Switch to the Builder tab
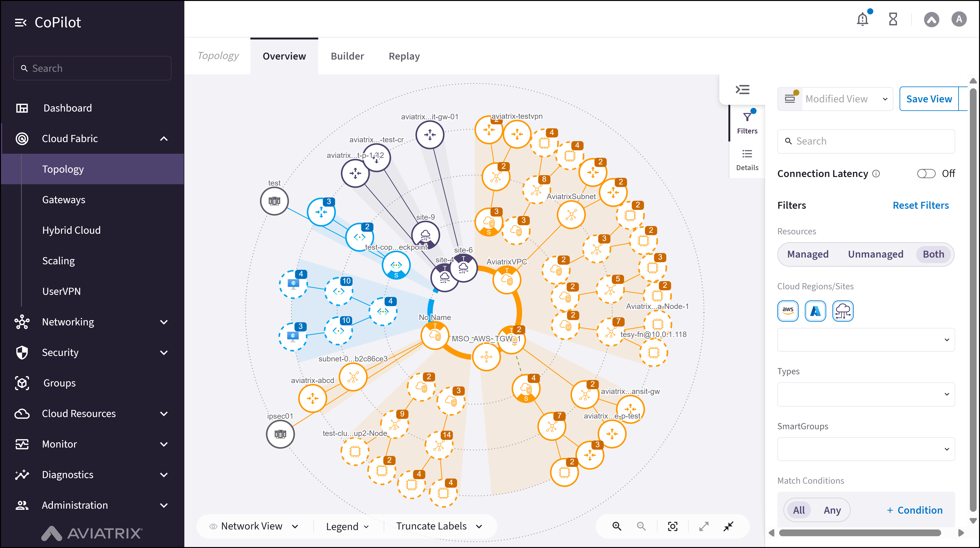Screen dimensions: 980x548 pos(347,56)
